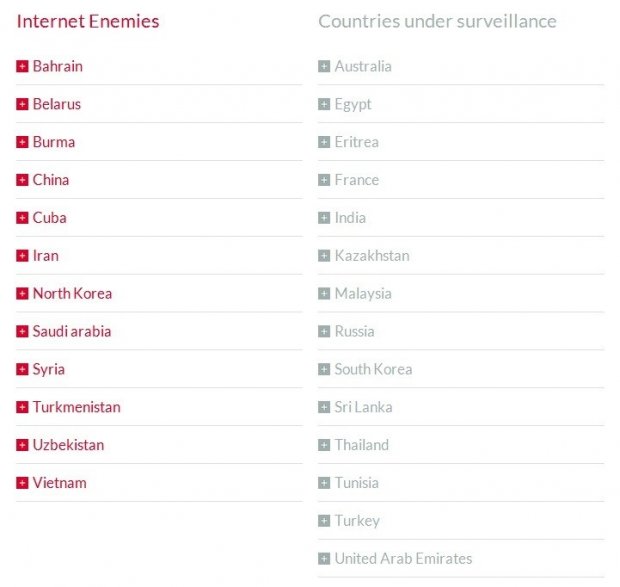620x587 pixels.
Task: Click the gray plus icon beside Australia
Action: [324, 66]
